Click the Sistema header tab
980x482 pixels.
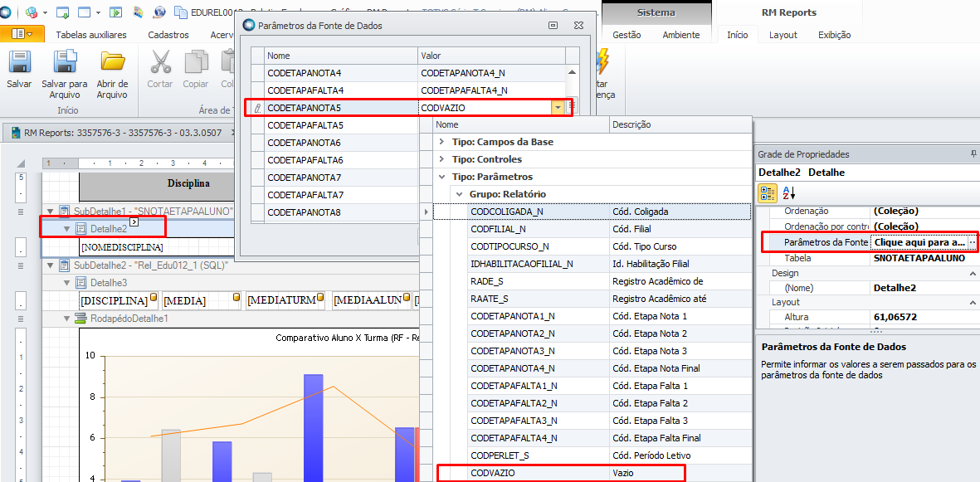point(656,12)
